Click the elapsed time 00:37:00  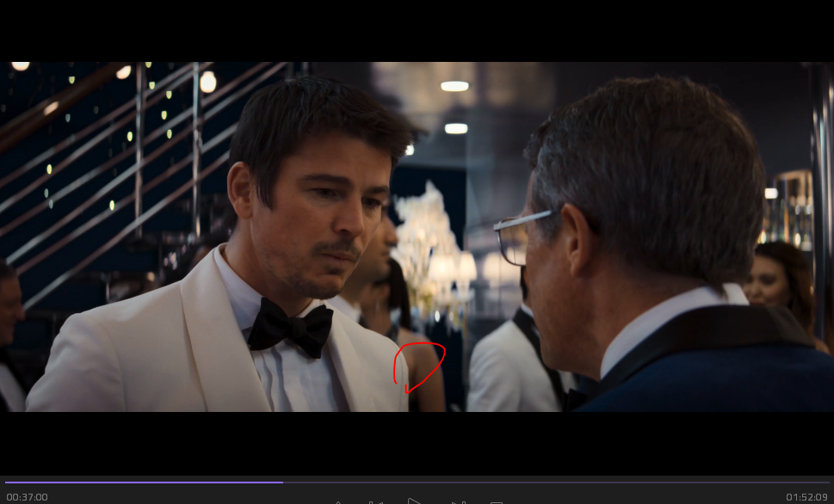pyautogui.click(x=27, y=497)
